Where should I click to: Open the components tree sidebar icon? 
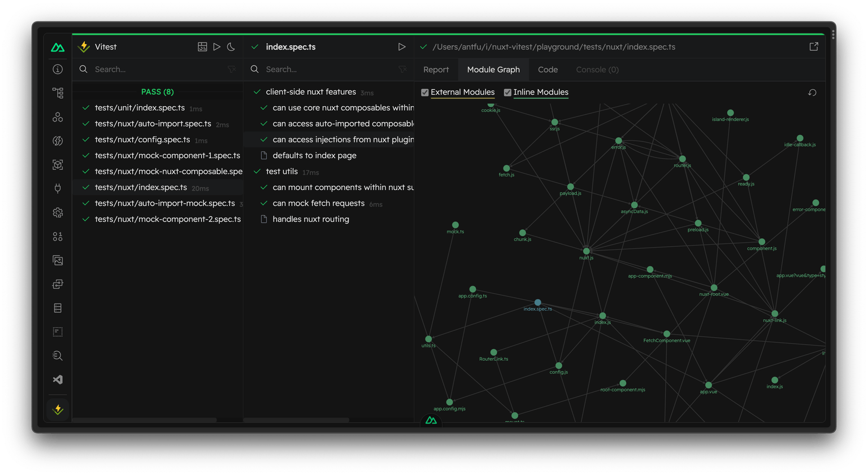[58, 93]
